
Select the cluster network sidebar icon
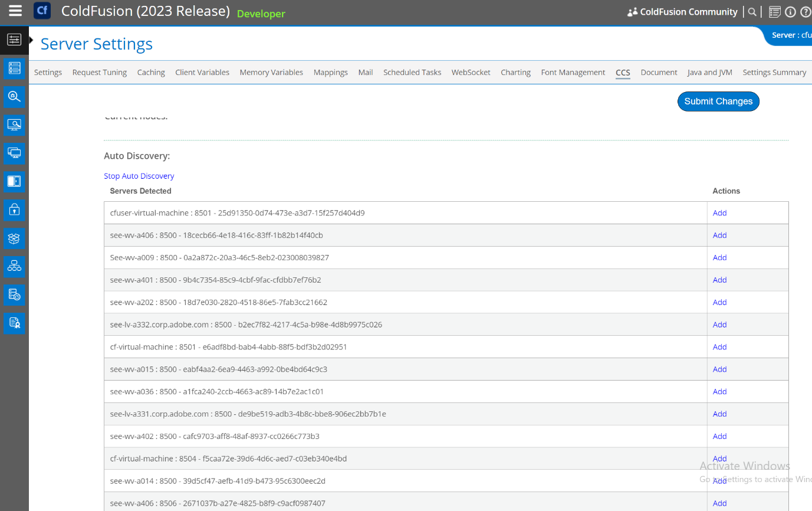tap(14, 266)
